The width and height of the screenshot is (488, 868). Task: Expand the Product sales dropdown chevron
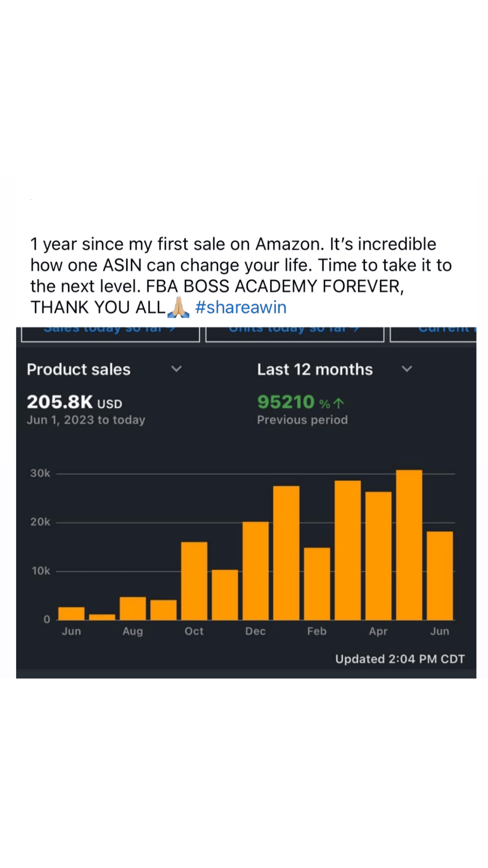(176, 369)
